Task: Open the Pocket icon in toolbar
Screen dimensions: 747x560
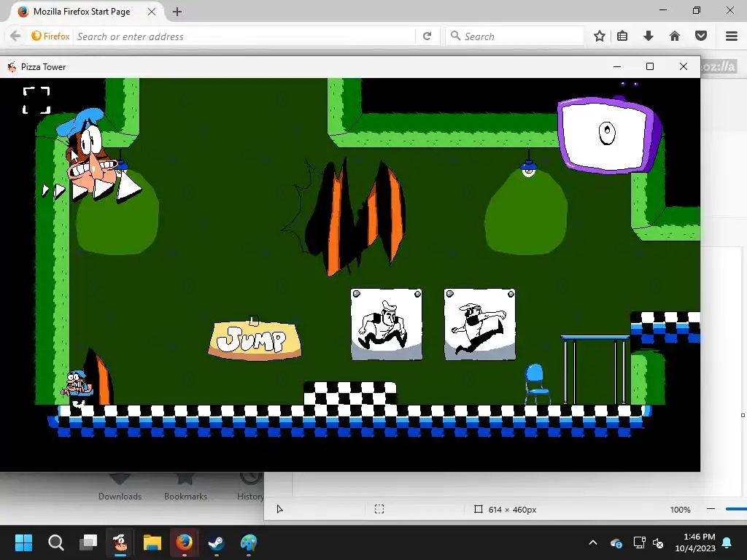Action: point(701,36)
